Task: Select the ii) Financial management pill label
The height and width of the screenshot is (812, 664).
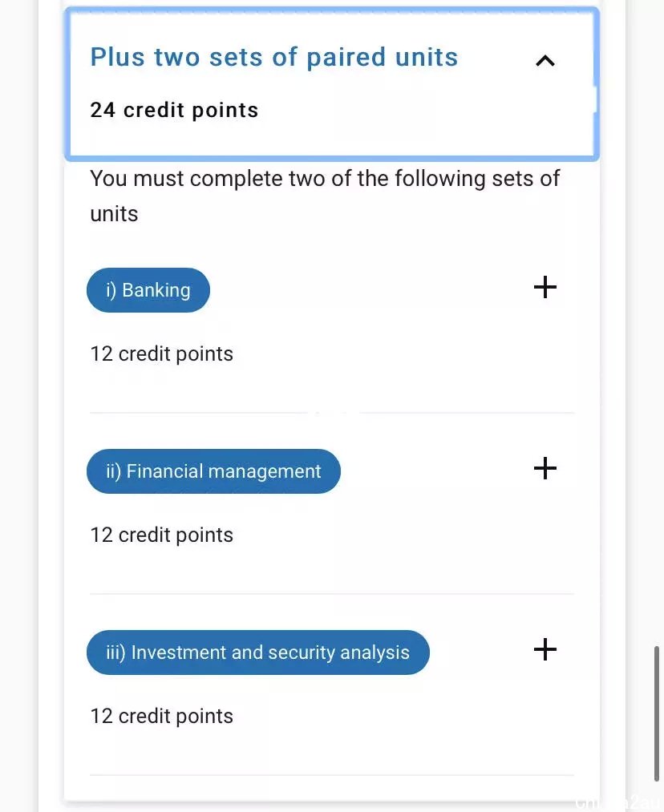Action: click(x=213, y=471)
